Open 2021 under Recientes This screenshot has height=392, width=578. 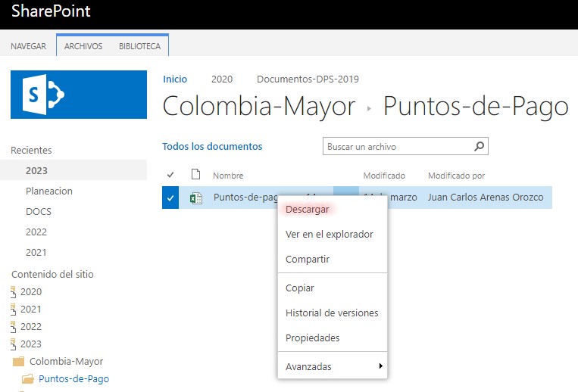(x=36, y=253)
